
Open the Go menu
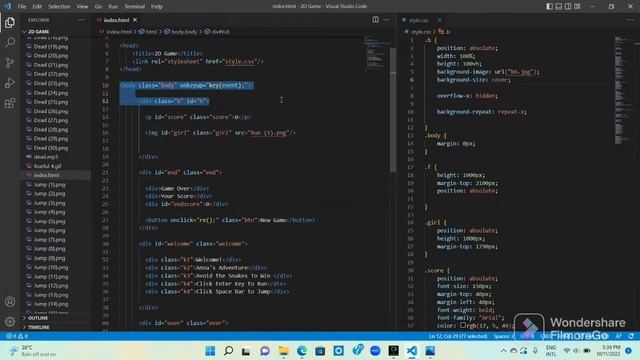click(x=98, y=7)
